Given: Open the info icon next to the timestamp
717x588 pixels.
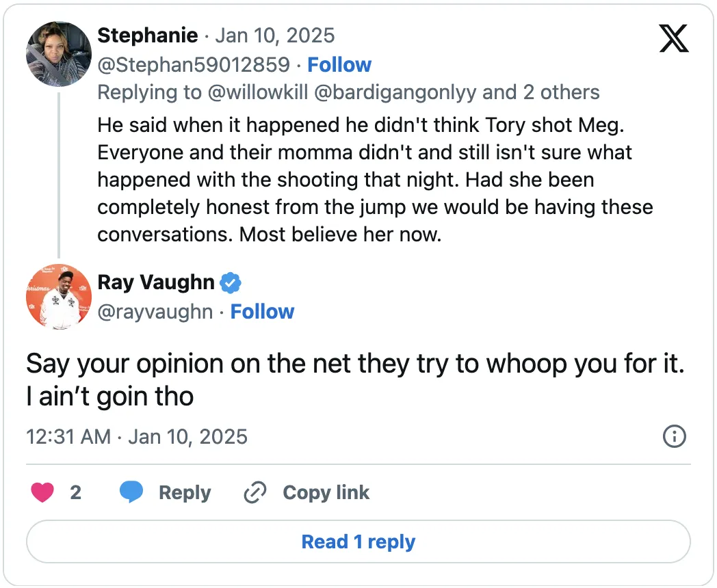Looking at the screenshot, I should coord(674,436).
